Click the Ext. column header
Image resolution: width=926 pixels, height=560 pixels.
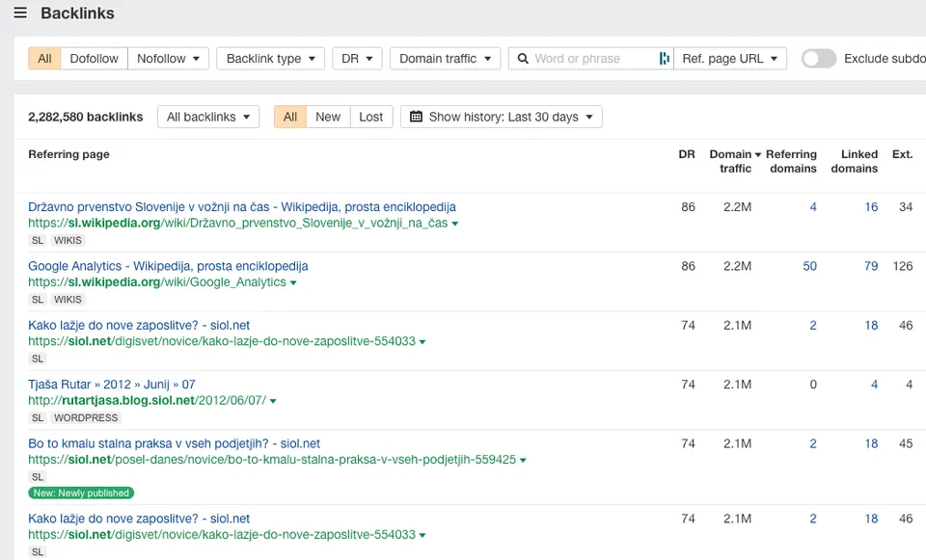pos(903,154)
